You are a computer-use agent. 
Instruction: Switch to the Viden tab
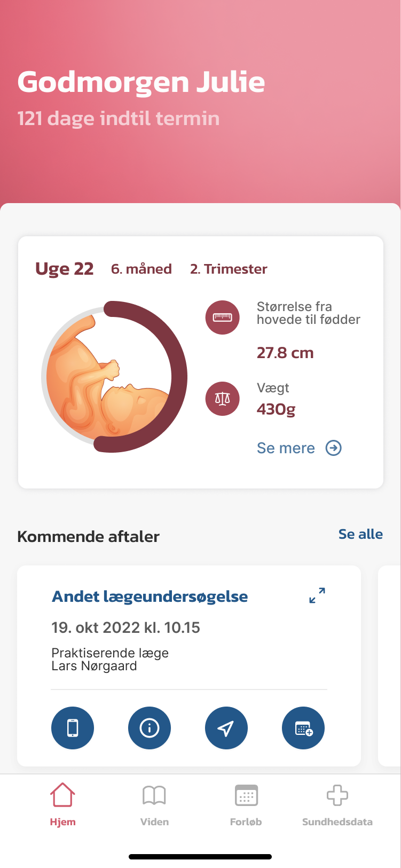pos(154,804)
